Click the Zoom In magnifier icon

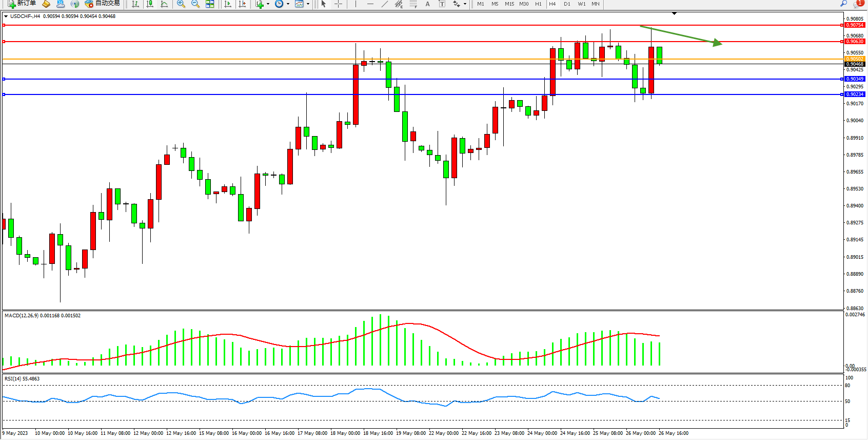pos(181,4)
